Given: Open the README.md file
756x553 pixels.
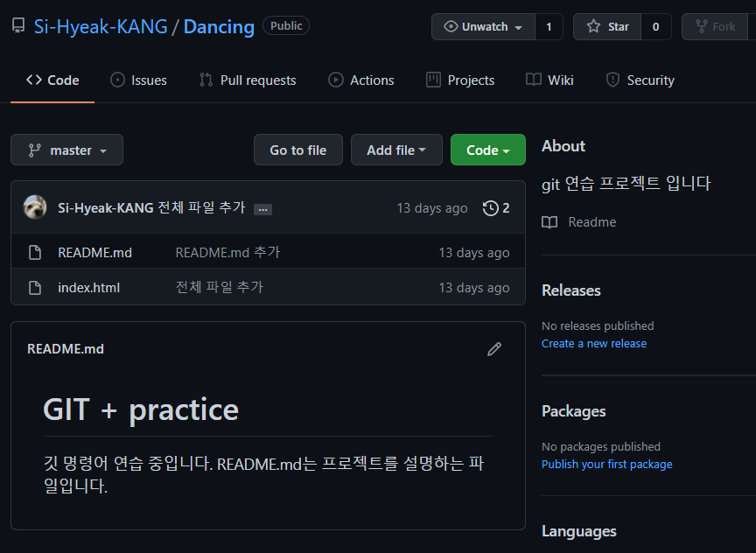Looking at the screenshot, I should tap(95, 252).
